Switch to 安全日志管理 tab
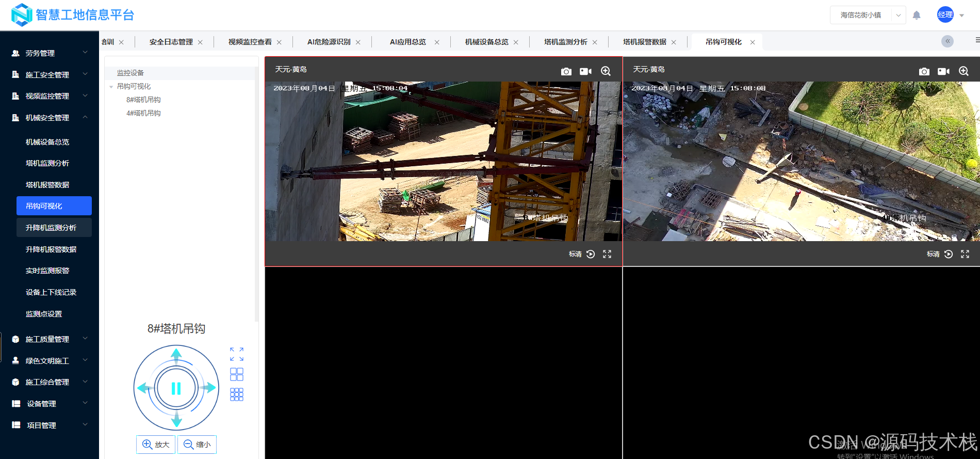This screenshot has width=980, height=459. coord(171,42)
